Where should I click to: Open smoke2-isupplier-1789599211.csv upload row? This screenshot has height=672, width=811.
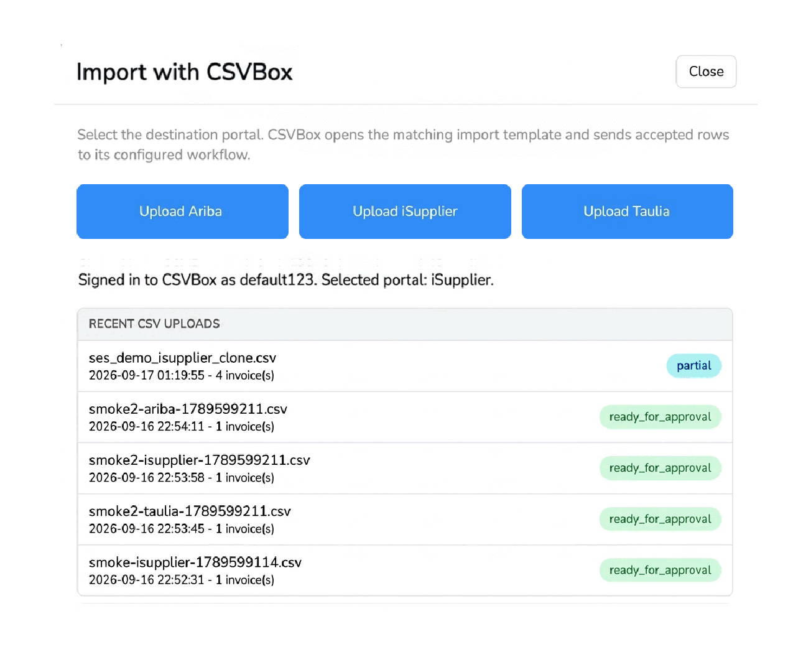(x=405, y=469)
